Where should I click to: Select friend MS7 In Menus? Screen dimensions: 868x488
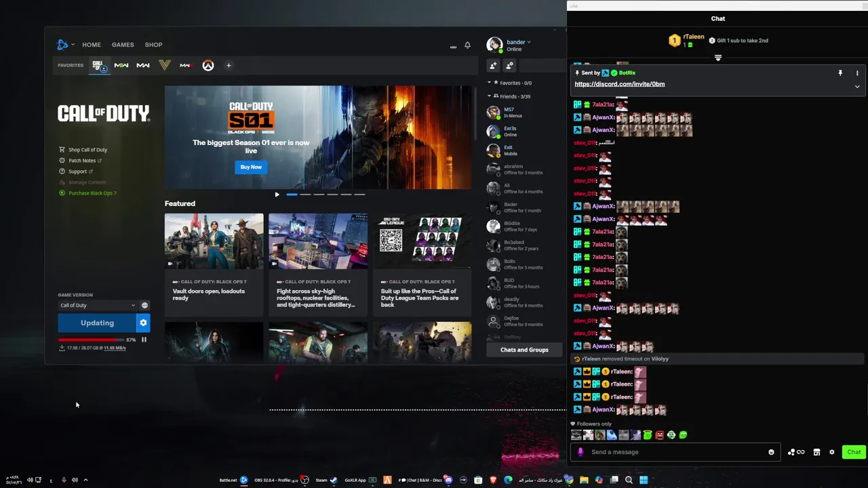[x=524, y=113]
